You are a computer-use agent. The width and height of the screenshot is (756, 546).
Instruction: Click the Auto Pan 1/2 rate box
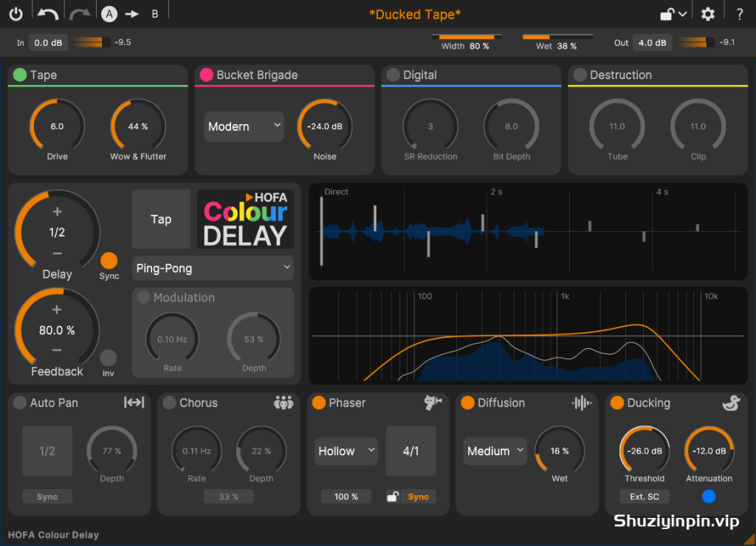pos(47,451)
